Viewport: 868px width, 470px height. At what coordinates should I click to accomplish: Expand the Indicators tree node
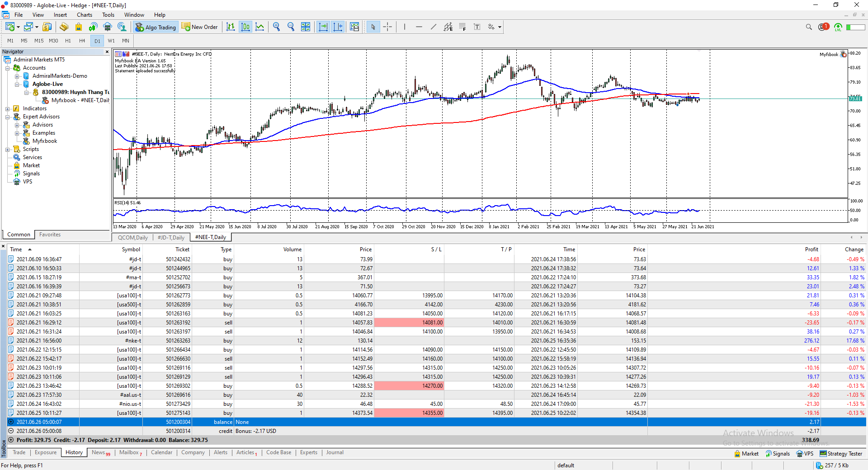tap(8, 109)
